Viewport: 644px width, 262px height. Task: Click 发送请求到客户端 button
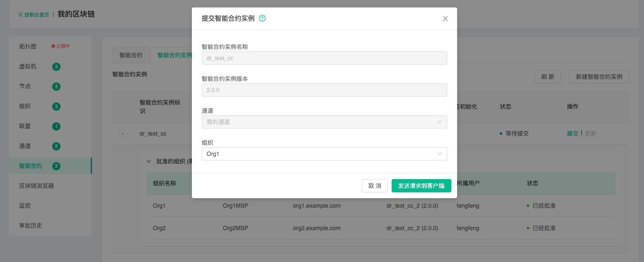click(421, 186)
